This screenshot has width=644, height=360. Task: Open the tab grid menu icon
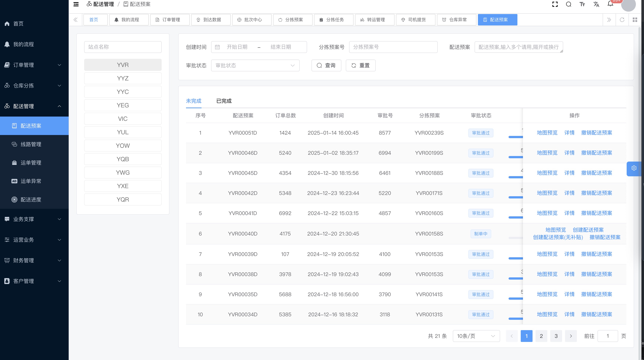coord(635,20)
